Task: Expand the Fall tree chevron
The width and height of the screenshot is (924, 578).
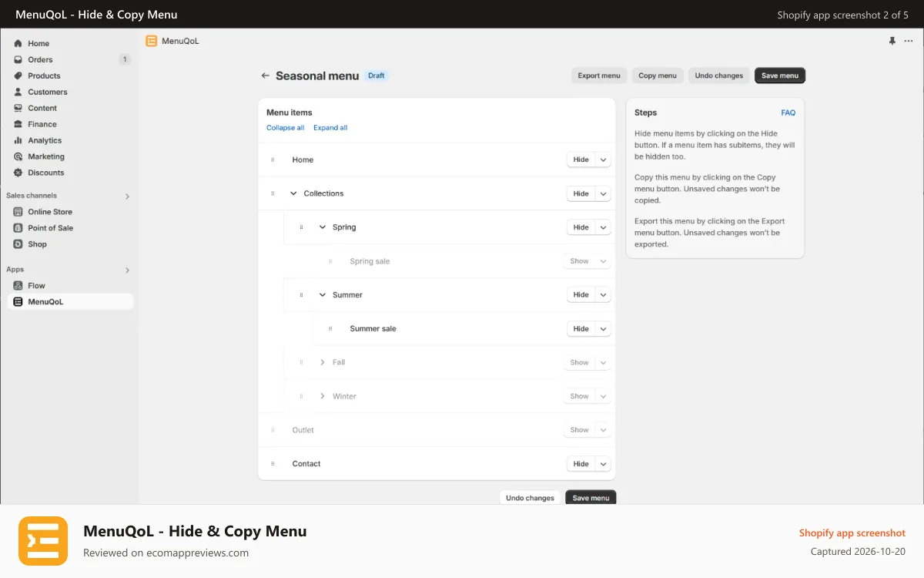Action: coord(323,362)
